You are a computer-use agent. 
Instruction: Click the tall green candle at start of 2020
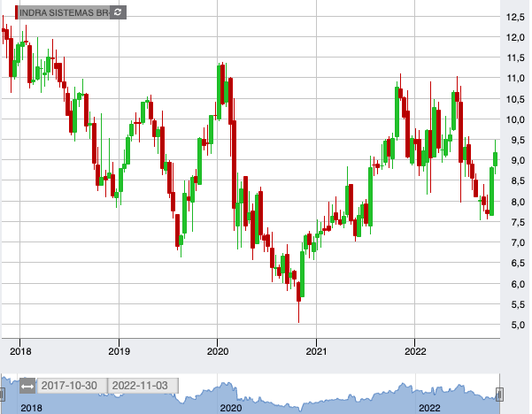point(220,91)
